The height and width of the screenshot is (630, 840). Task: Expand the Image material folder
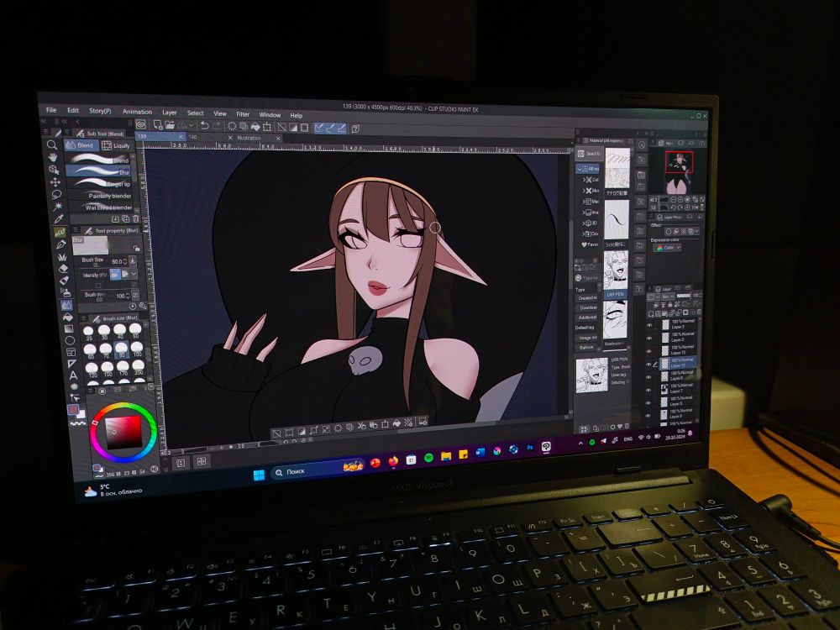click(584, 213)
